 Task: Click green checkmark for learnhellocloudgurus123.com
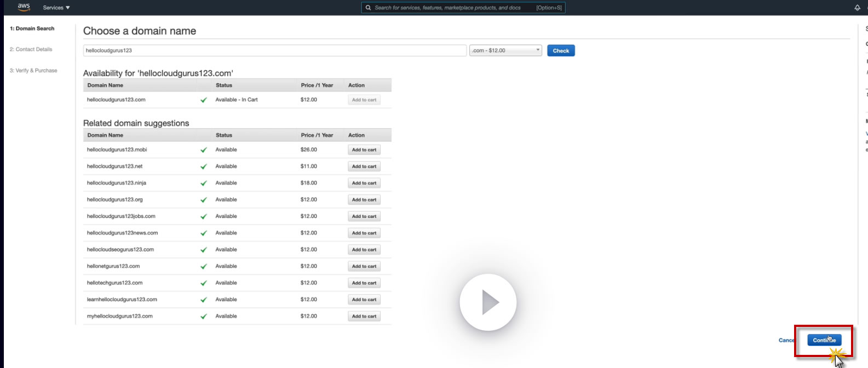point(204,300)
